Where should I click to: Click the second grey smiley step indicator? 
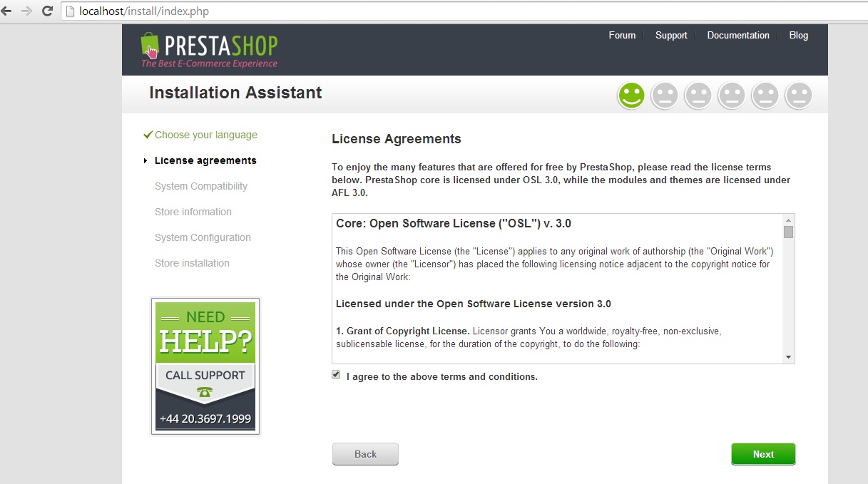click(665, 96)
